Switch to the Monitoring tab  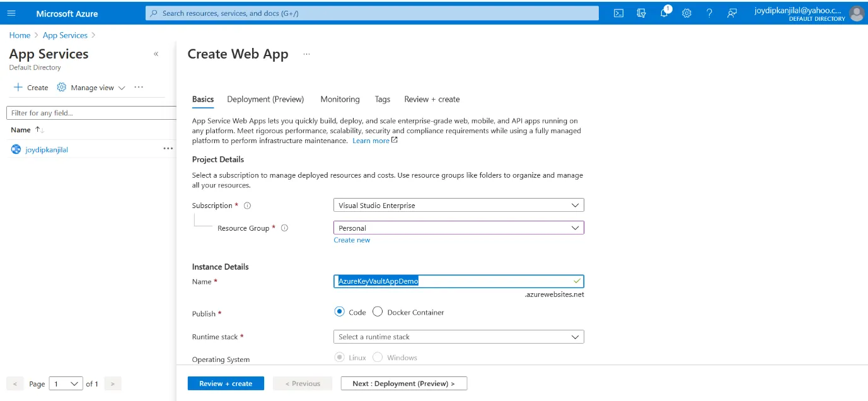tap(340, 99)
